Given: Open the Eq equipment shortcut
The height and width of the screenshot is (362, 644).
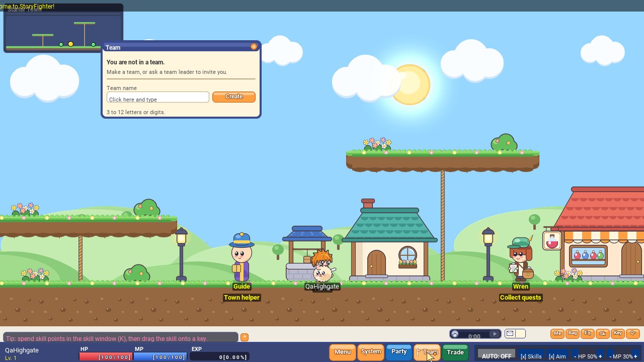Looking at the screenshot, I should coord(587,333).
